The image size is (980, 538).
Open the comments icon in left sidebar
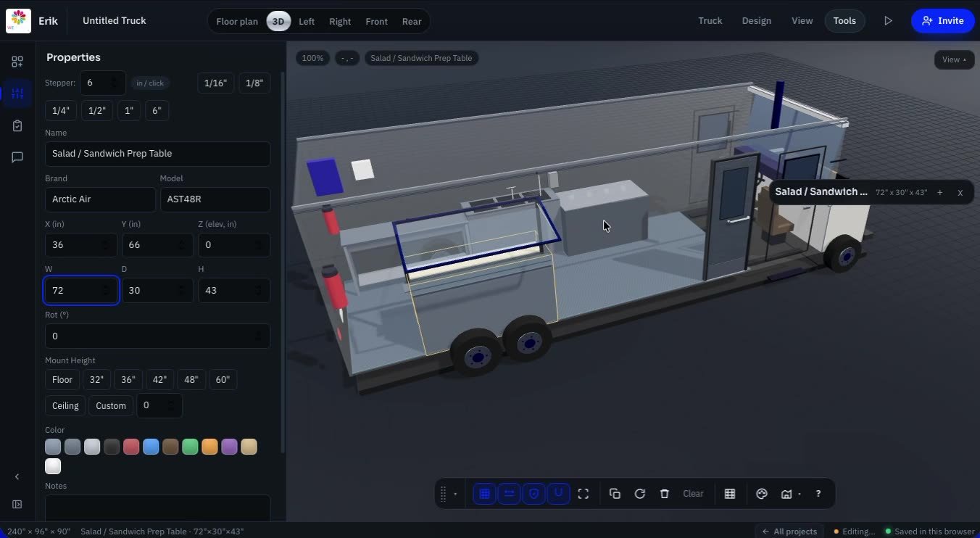click(17, 157)
